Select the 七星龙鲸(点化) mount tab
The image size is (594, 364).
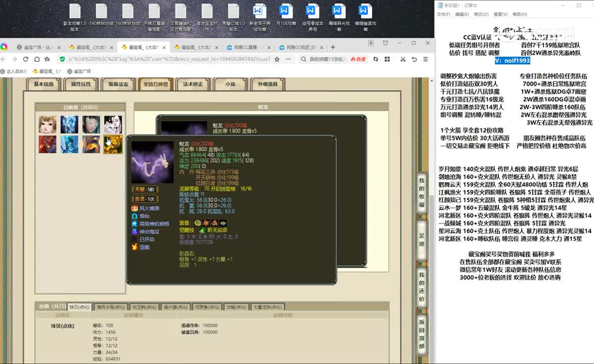pyautogui.click(x=268, y=307)
